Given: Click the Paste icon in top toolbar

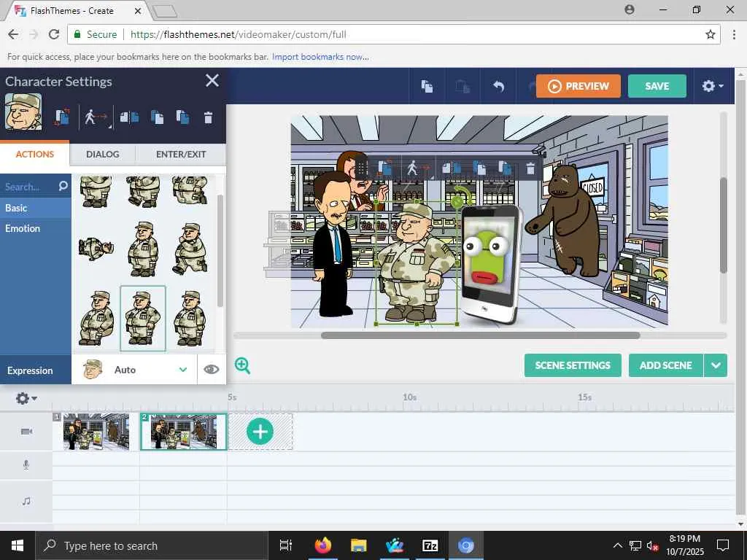Looking at the screenshot, I should pyautogui.click(x=462, y=86).
